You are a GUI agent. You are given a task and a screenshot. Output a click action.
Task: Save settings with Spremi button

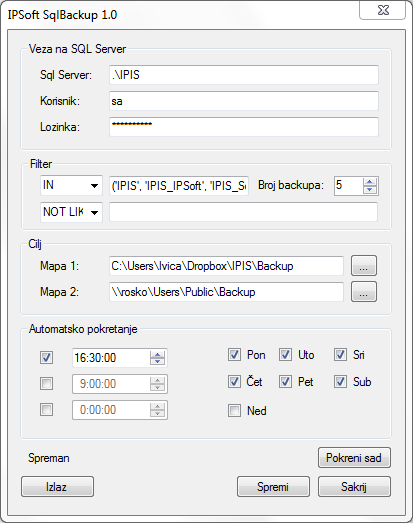273,487
